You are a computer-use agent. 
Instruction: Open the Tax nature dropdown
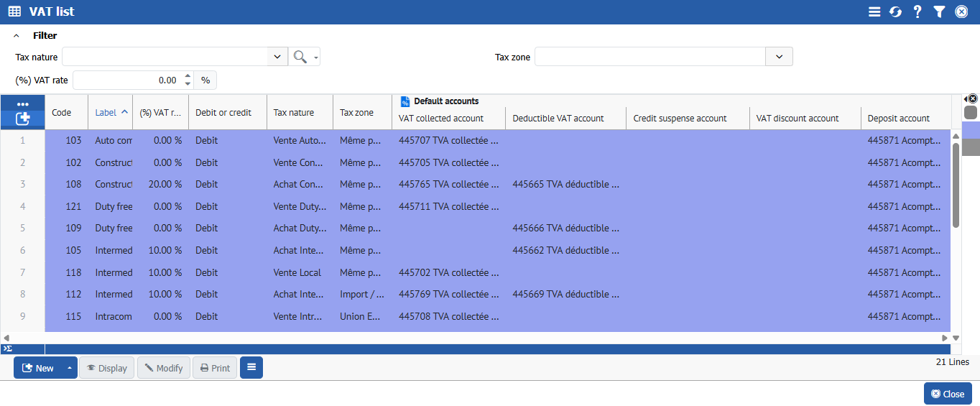pos(277,57)
